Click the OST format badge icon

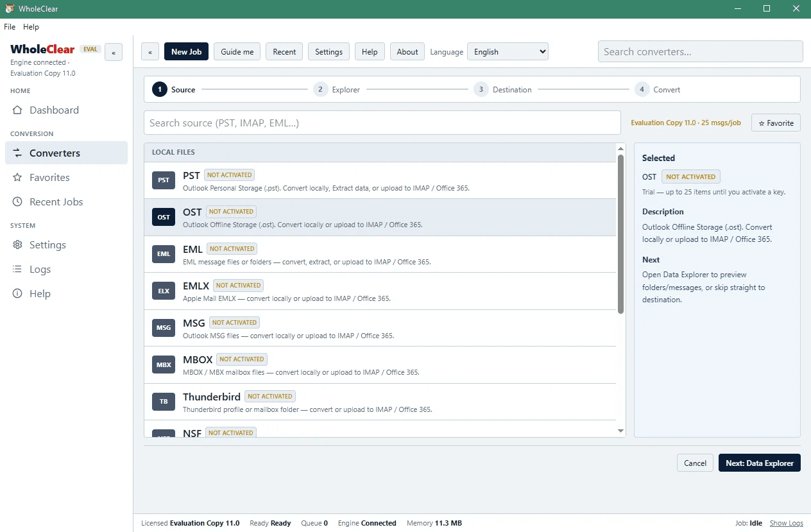click(x=164, y=218)
